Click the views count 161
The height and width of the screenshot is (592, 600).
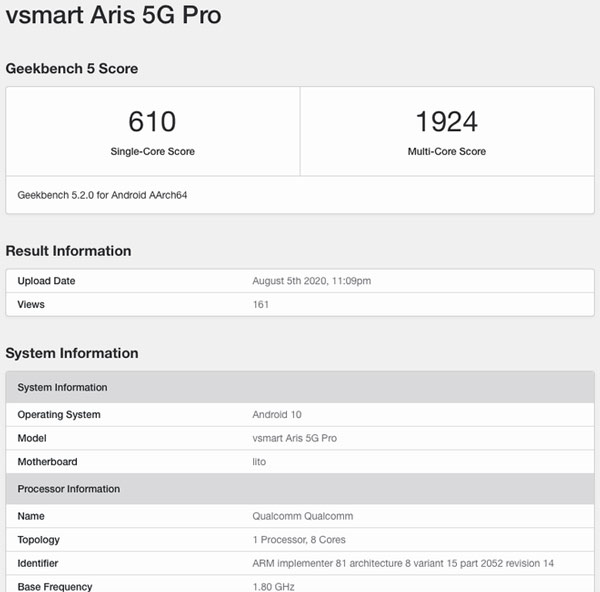pos(261,305)
